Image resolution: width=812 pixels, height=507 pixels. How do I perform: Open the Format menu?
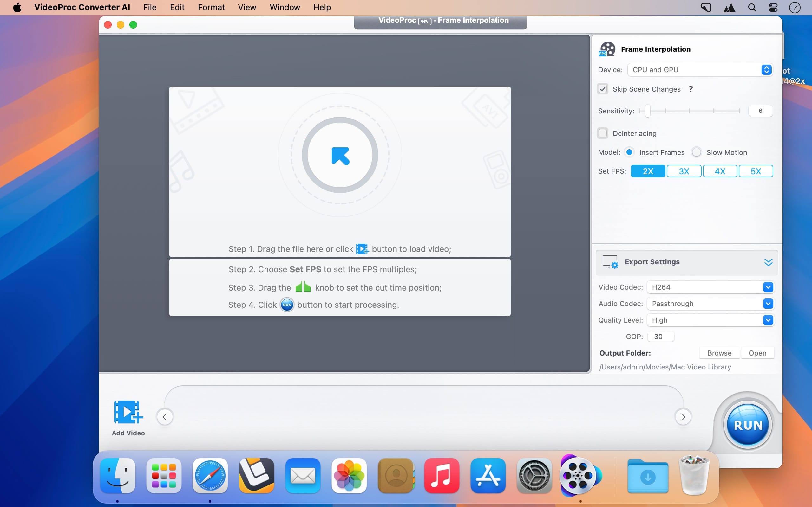coord(211,7)
